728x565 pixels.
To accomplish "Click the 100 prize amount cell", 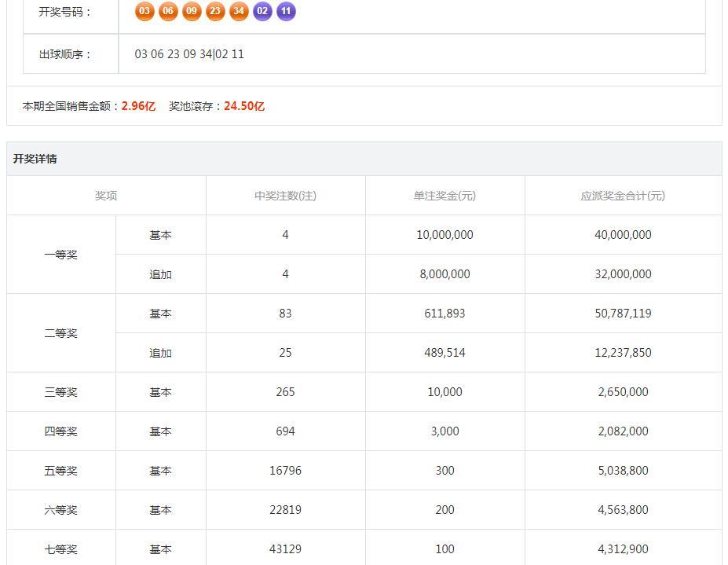I will click(444, 548).
